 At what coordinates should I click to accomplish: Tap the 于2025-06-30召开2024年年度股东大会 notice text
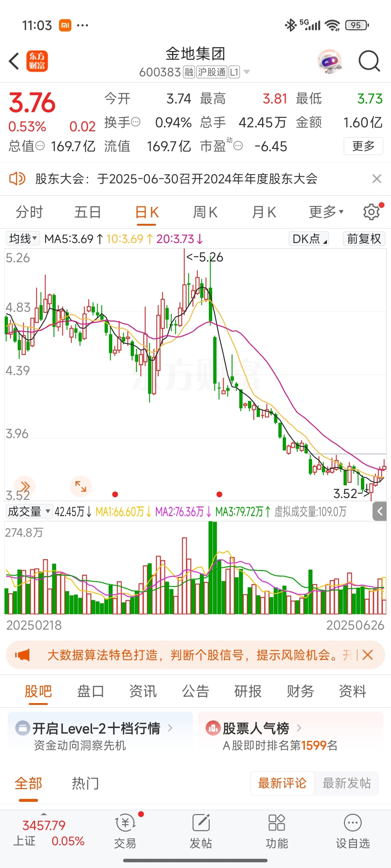pyautogui.click(x=207, y=179)
